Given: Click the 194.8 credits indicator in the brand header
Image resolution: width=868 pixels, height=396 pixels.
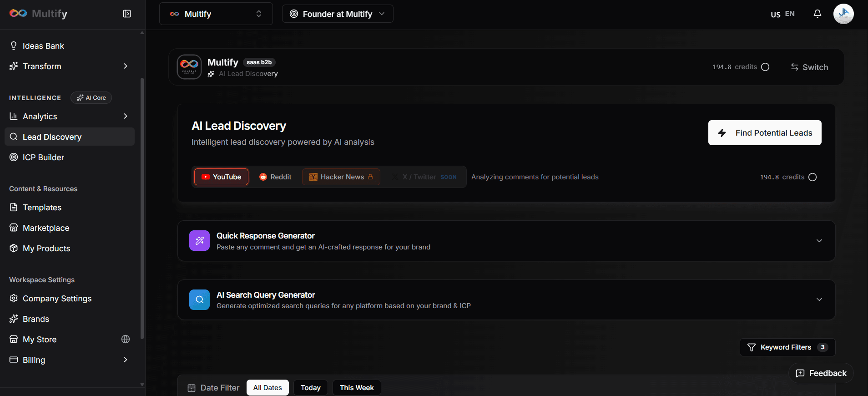Looking at the screenshot, I should point(741,67).
